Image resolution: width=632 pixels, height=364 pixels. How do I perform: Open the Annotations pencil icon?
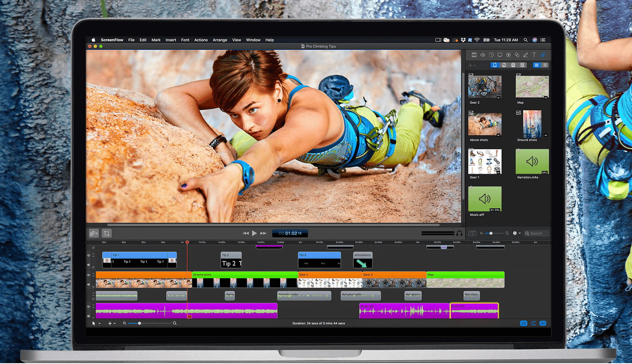pyautogui.click(x=526, y=55)
